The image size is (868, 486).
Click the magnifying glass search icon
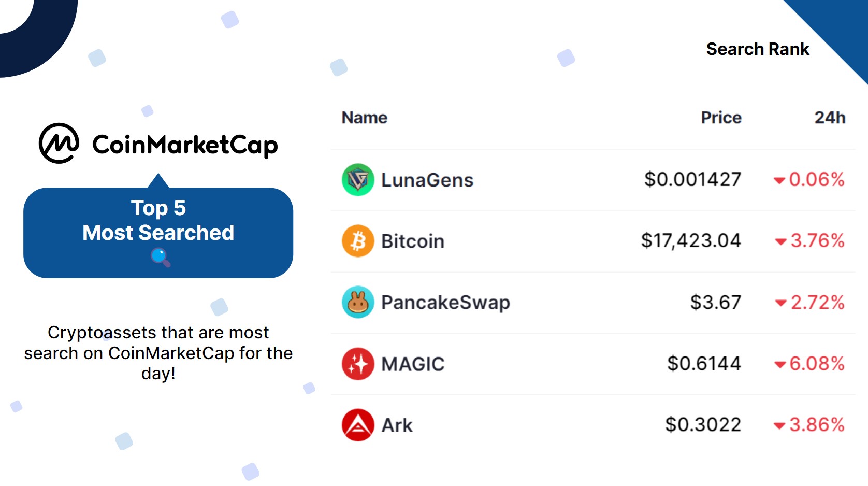point(160,257)
